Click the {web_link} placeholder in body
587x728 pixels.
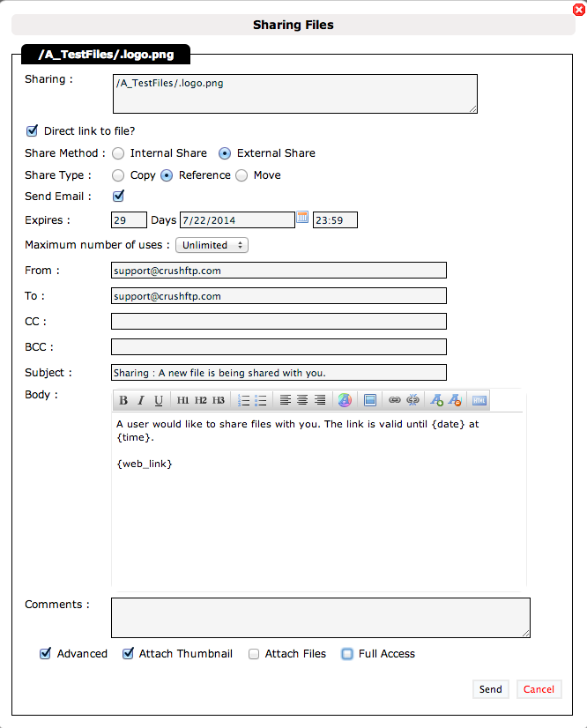[145, 464]
